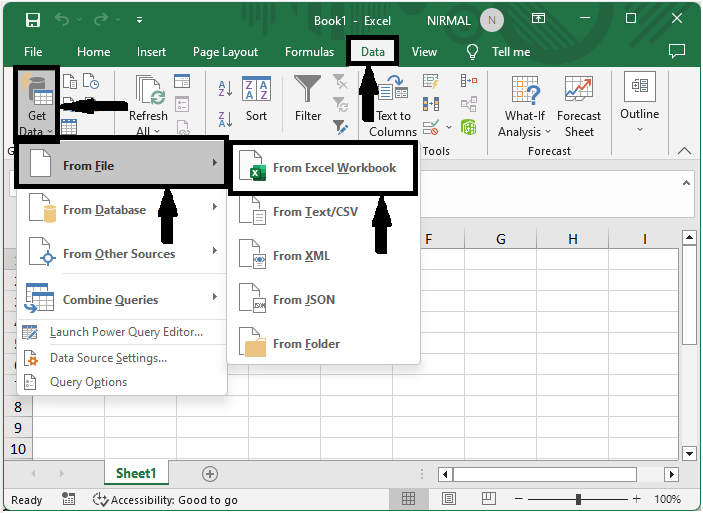Toggle the Filter funnel button
Image resolution: width=703 pixels, height=513 pixels.
click(308, 99)
